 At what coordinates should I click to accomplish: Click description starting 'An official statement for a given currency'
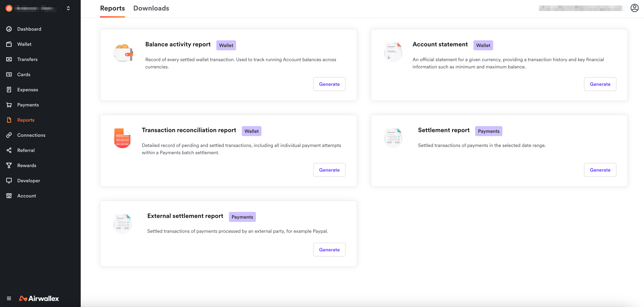pos(508,63)
